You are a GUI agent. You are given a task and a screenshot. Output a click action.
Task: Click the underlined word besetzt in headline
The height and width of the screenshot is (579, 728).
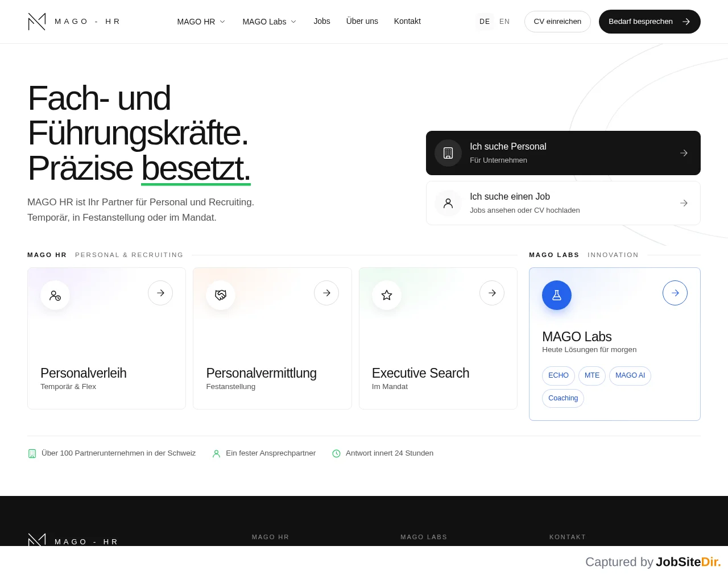(196, 168)
